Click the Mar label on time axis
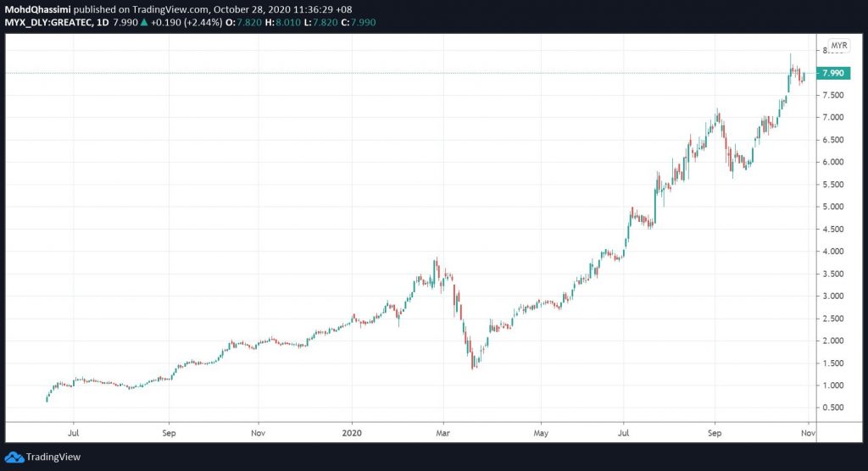The width and height of the screenshot is (868, 471). point(443,431)
